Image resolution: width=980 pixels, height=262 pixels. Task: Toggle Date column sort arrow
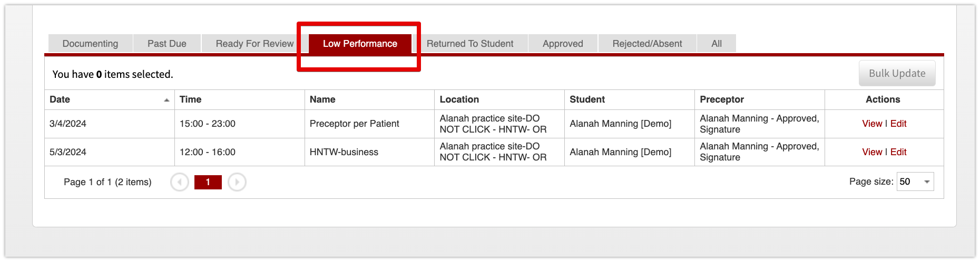[166, 100]
